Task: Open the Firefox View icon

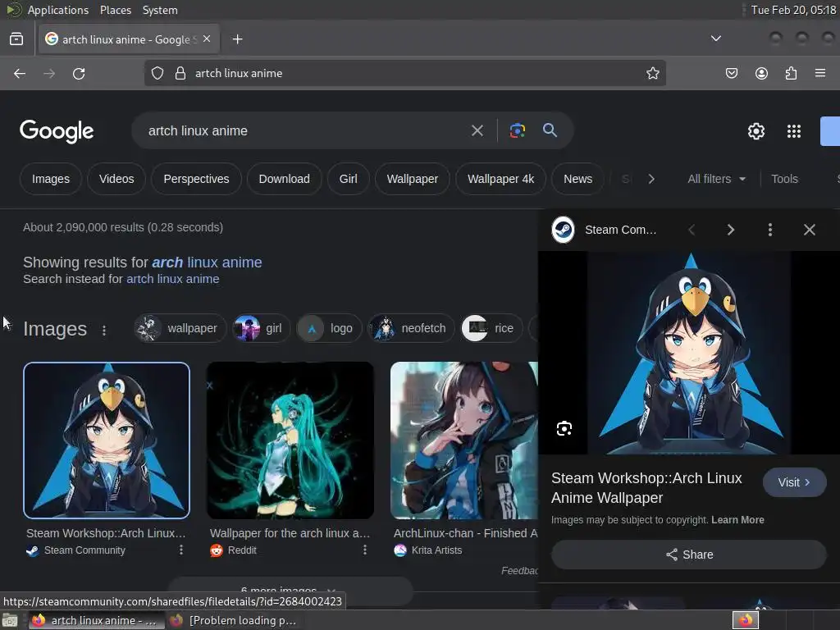Action: pyautogui.click(x=16, y=39)
